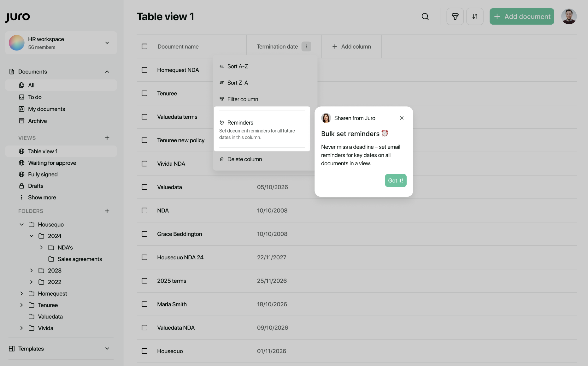Expand the Tenuree folder
Image resolution: width=588 pixels, height=366 pixels.
[x=21, y=305]
